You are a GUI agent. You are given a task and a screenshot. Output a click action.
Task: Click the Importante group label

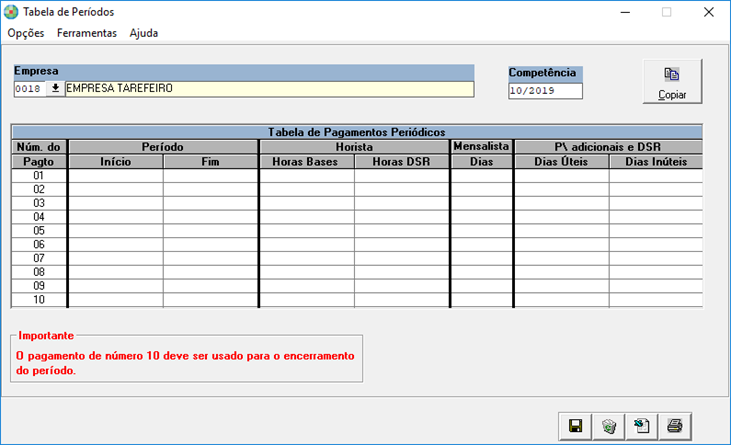pos(46,335)
